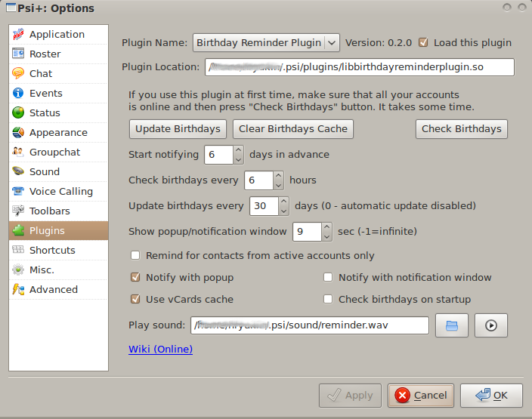Go to Chat settings icon
The image size is (532, 419).
(x=18, y=73)
